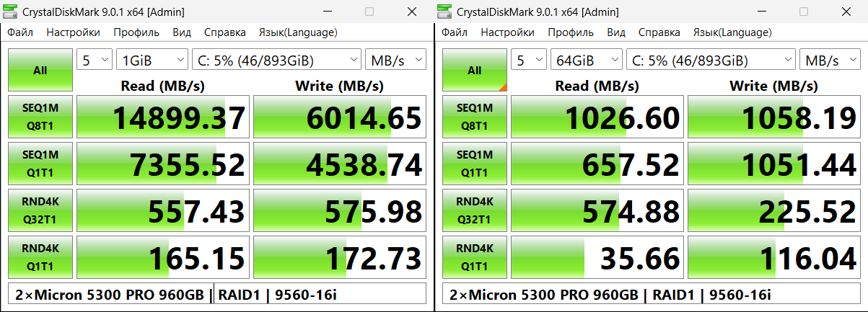The height and width of the screenshot is (312, 868).
Task: Click comment text field in left window
Action: click(x=216, y=295)
